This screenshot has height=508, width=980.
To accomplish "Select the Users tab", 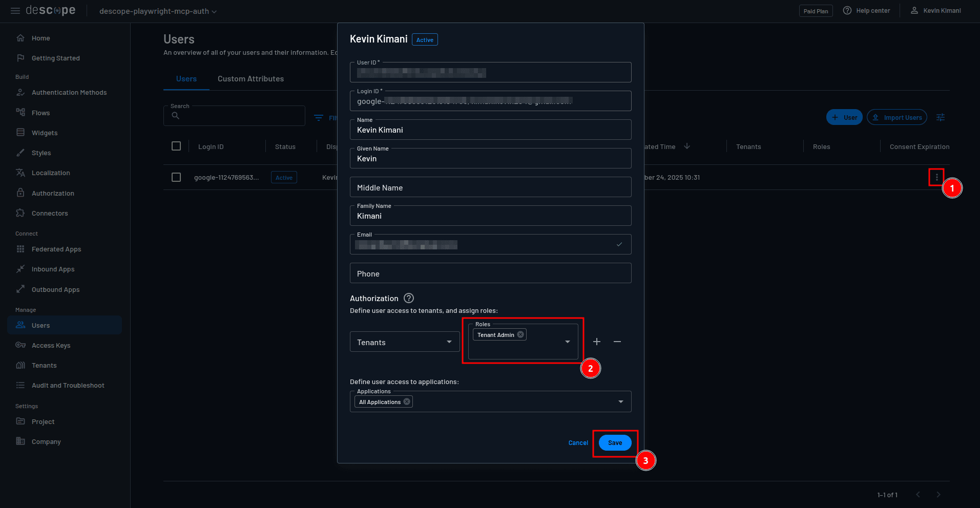I will click(186, 79).
